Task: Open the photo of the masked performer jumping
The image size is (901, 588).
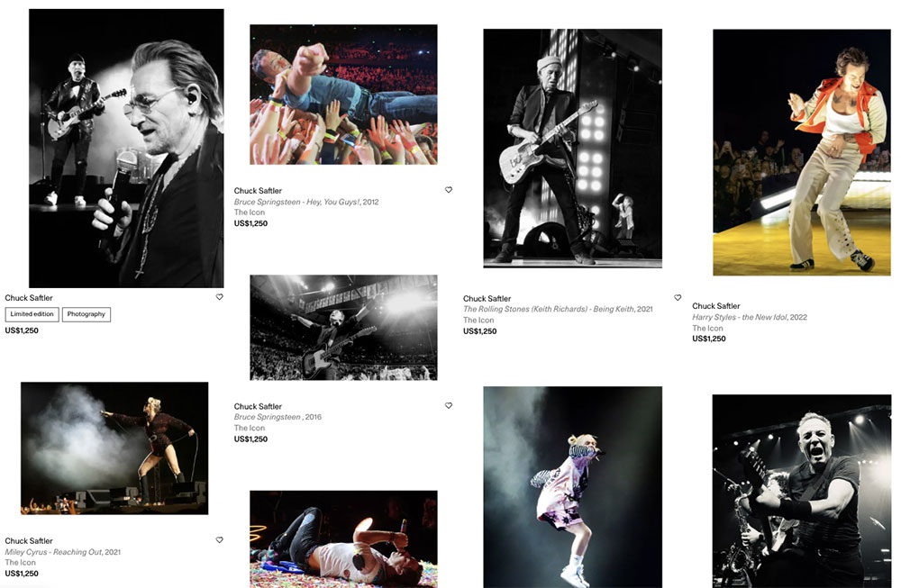Action: [x=572, y=486]
